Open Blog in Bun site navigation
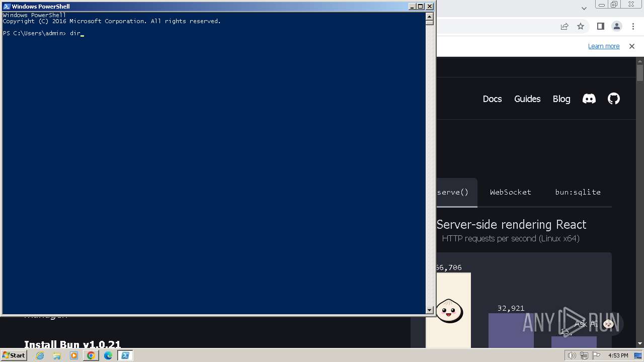644x362 pixels. pos(561,99)
